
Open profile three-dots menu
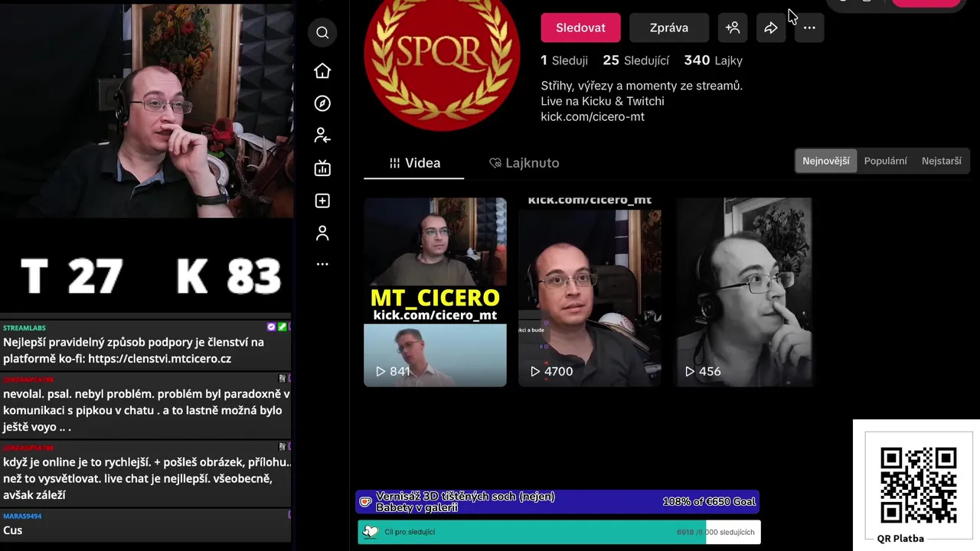[809, 28]
